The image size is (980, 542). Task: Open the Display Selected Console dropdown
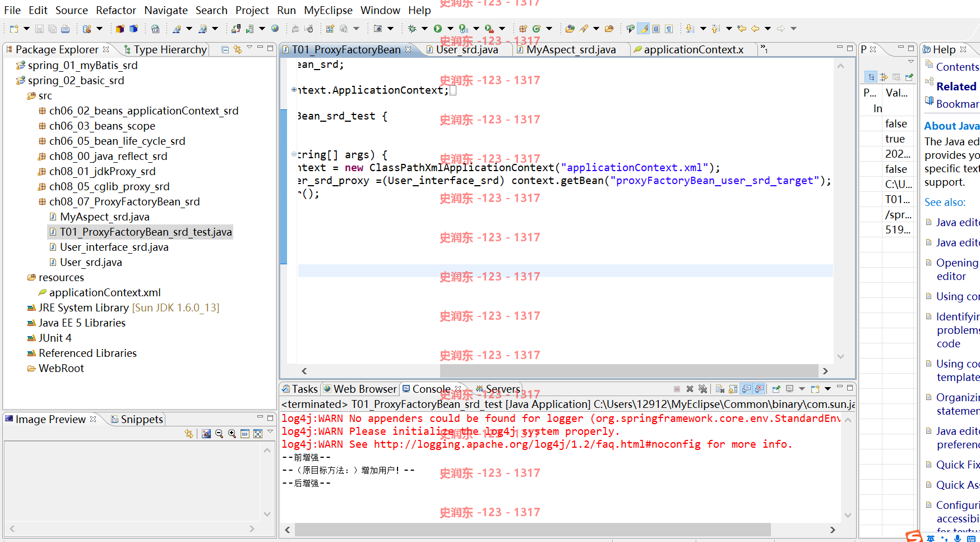[802, 389]
